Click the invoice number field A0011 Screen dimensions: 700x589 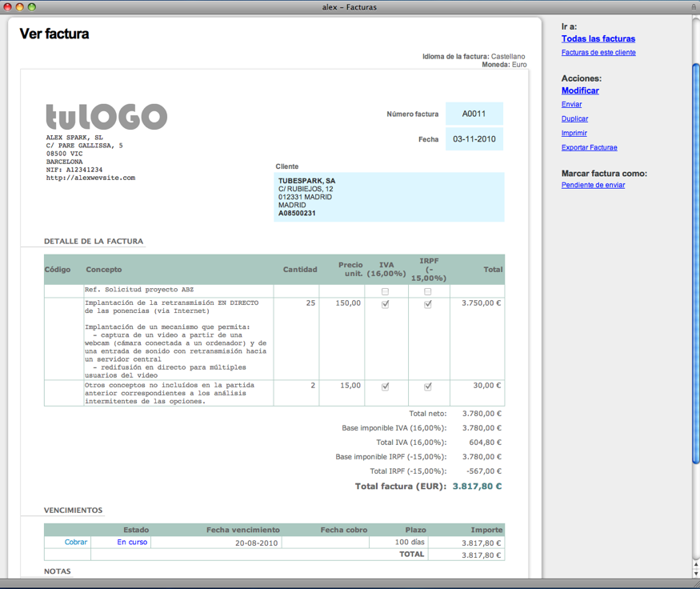pos(474,114)
